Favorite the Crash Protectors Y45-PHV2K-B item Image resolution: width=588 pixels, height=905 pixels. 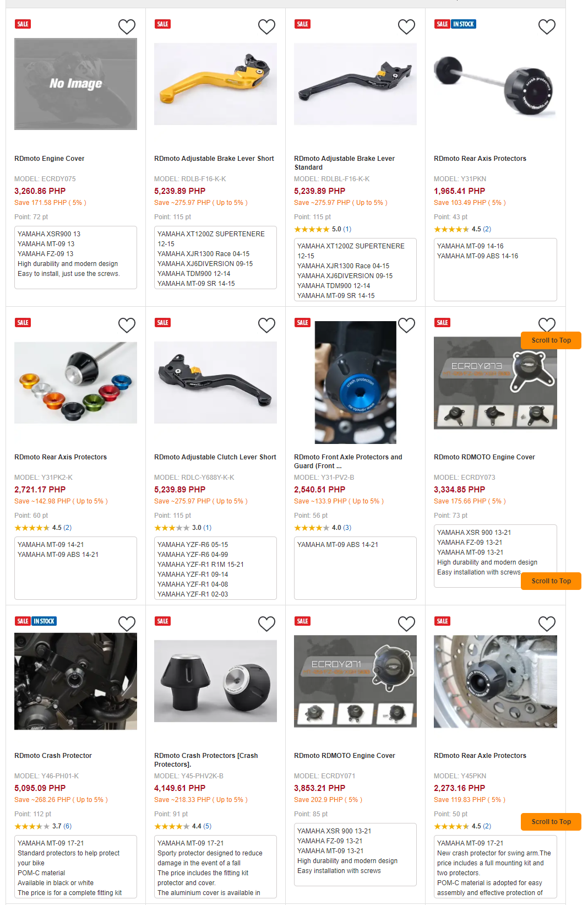[266, 624]
